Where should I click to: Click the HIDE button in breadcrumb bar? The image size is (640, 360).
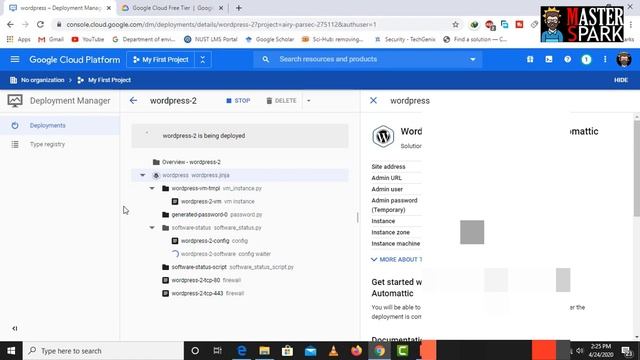click(x=621, y=80)
